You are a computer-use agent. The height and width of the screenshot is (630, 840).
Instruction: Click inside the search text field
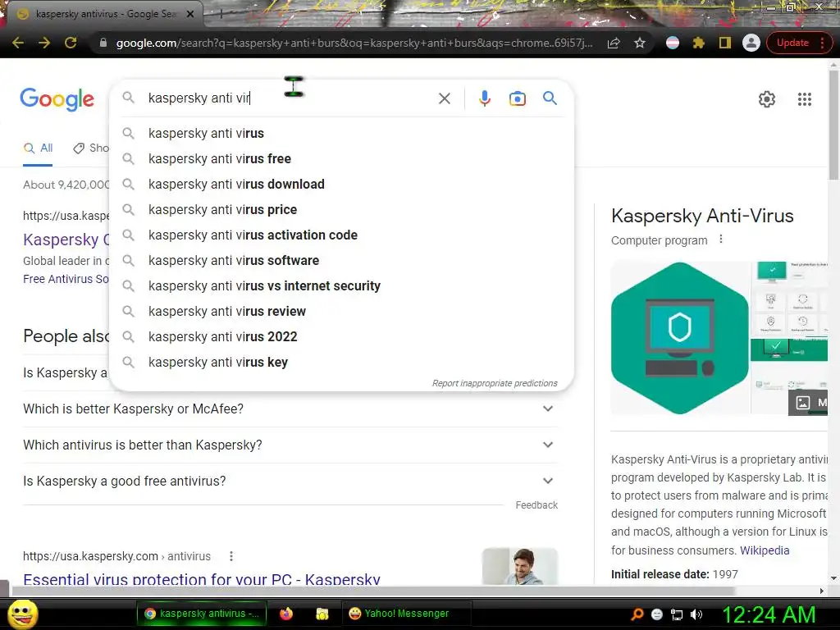pos(290,98)
